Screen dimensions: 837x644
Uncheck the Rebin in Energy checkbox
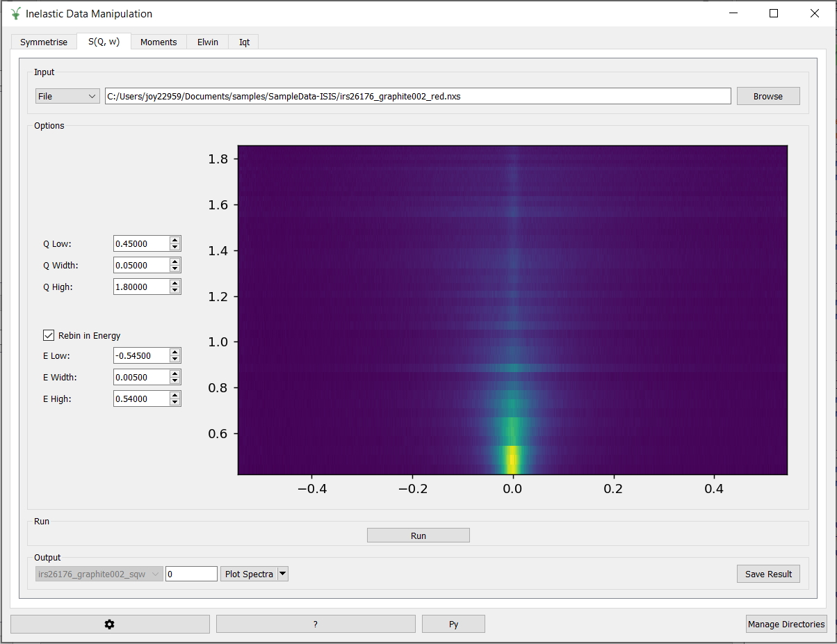coord(49,335)
